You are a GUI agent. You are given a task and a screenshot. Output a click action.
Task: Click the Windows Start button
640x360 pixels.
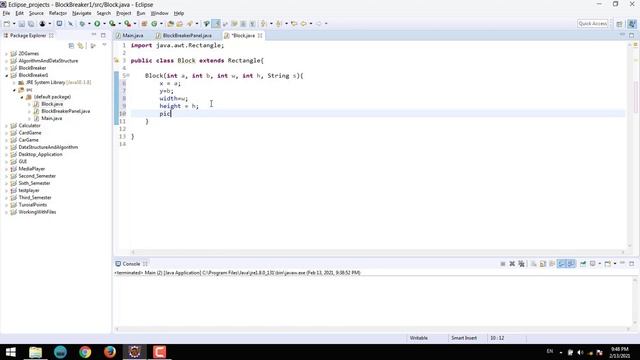(x=11, y=352)
